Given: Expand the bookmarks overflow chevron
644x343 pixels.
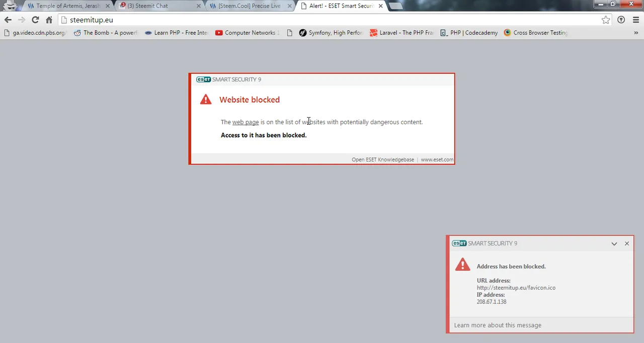Looking at the screenshot, I should tap(636, 33).
